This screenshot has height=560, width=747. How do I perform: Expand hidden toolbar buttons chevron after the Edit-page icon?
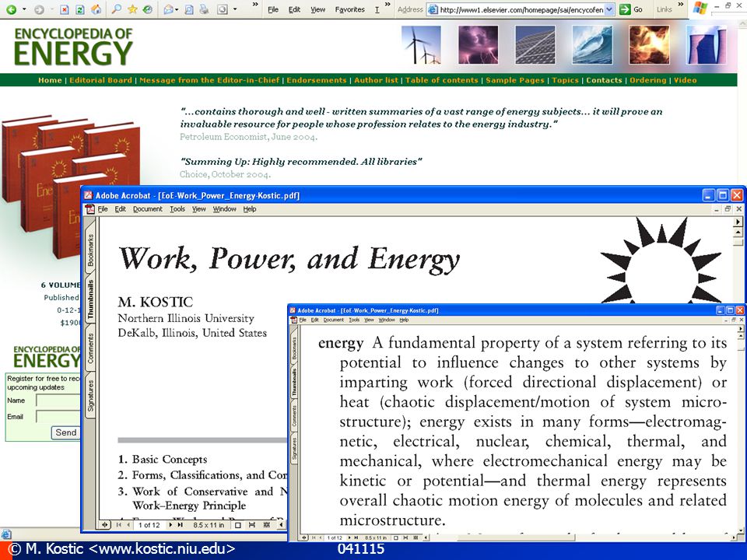(x=255, y=5)
